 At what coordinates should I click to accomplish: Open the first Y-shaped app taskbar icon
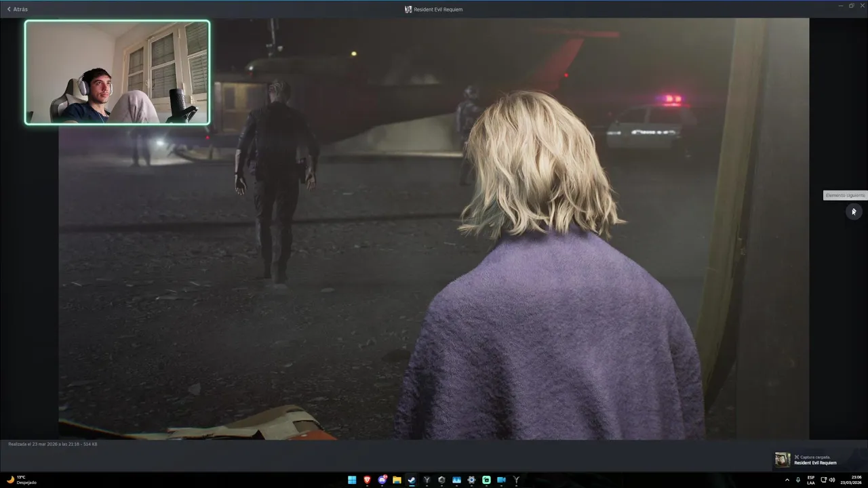coord(427,480)
